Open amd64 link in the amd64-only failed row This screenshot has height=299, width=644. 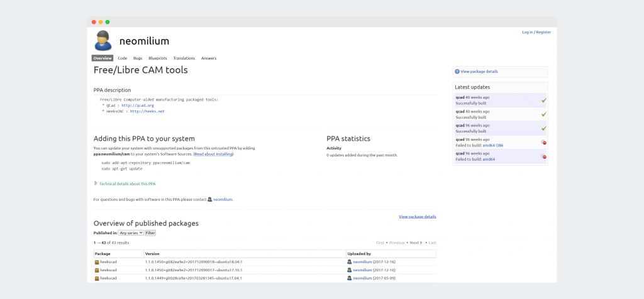[489, 159]
